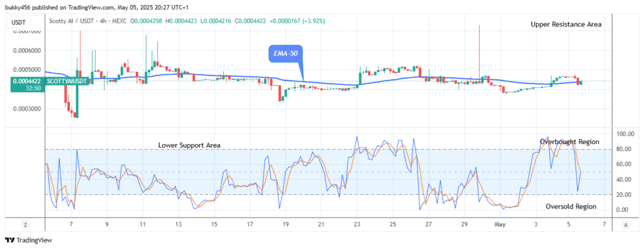Click the close value C0.0004422
Screen dimensions: 644x249
(252, 21)
